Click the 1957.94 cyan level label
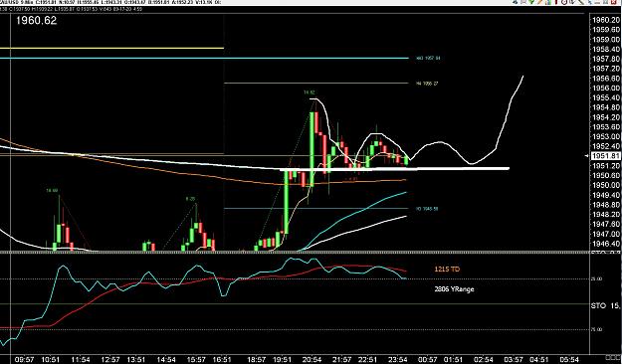Viewport: 622px width, 364px height. [428, 58]
